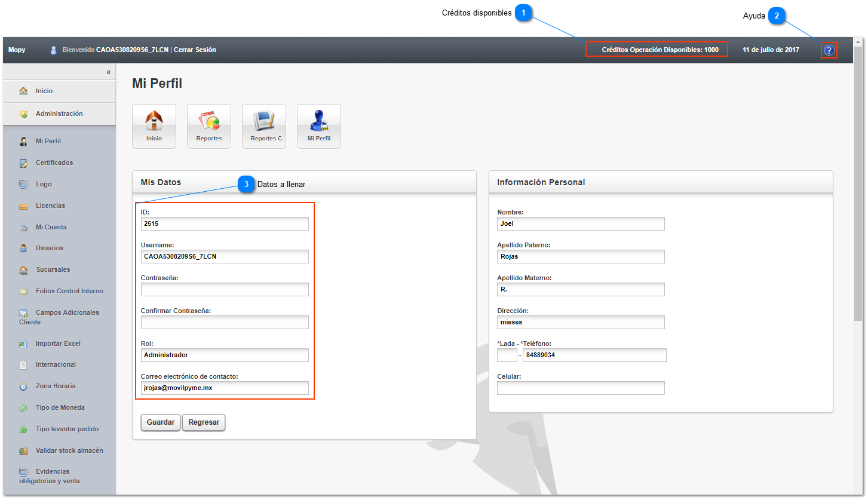Click the user avatar icon beside Bienvenido
This screenshot has width=868, height=500.
(x=54, y=50)
